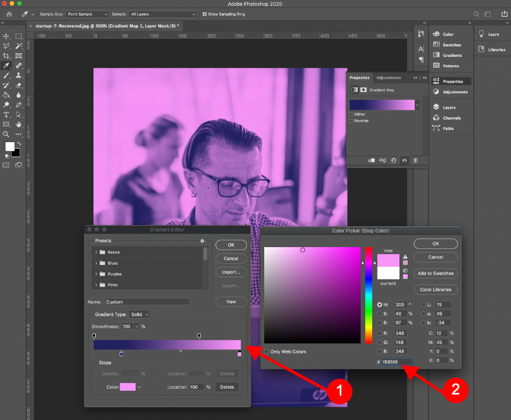This screenshot has height=420, width=511.
Task: Select the Crop tool
Action: pyautogui.click(x=6, y=56)
